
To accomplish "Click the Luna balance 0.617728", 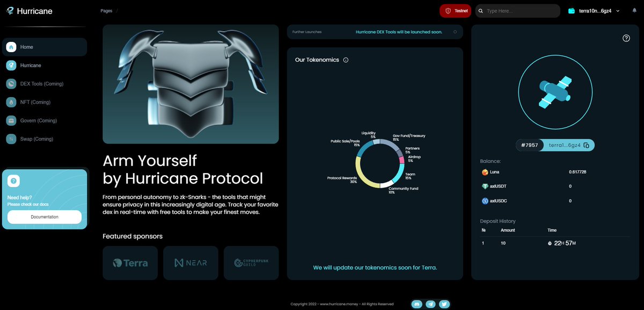I will 577,172.
